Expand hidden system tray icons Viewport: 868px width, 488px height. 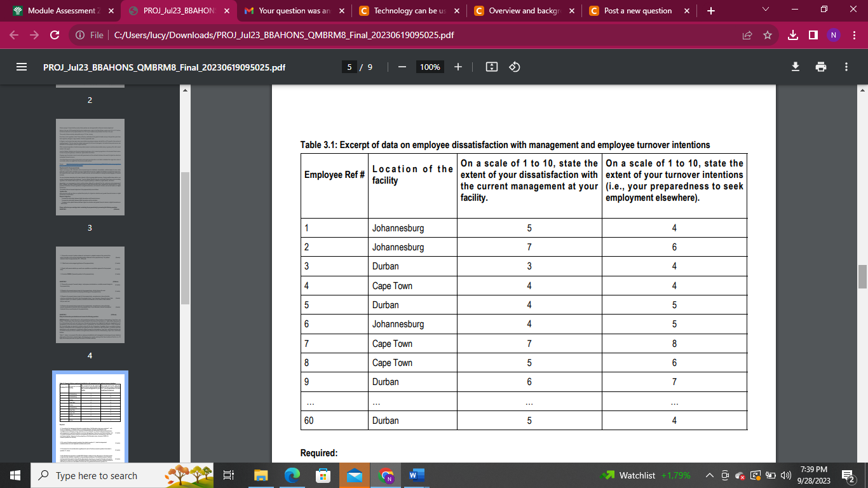coord(709,475)
